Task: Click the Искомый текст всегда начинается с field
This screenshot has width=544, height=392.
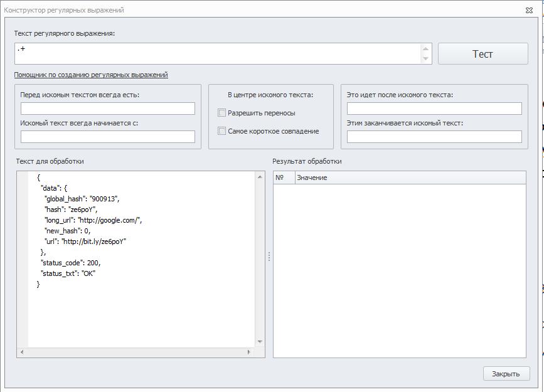Action: (x=108, y=137)
